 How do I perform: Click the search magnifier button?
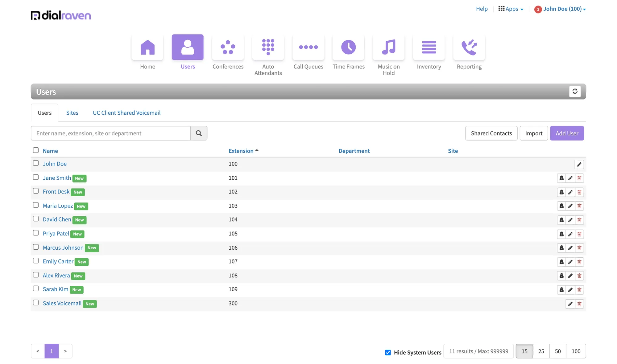pos(199,133)
